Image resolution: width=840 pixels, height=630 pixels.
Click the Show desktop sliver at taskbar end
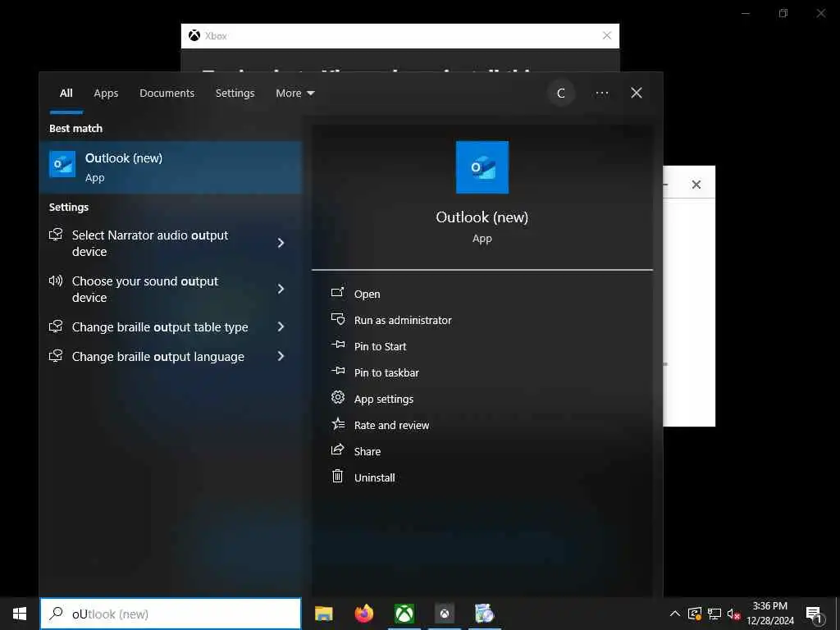point(837,614)
